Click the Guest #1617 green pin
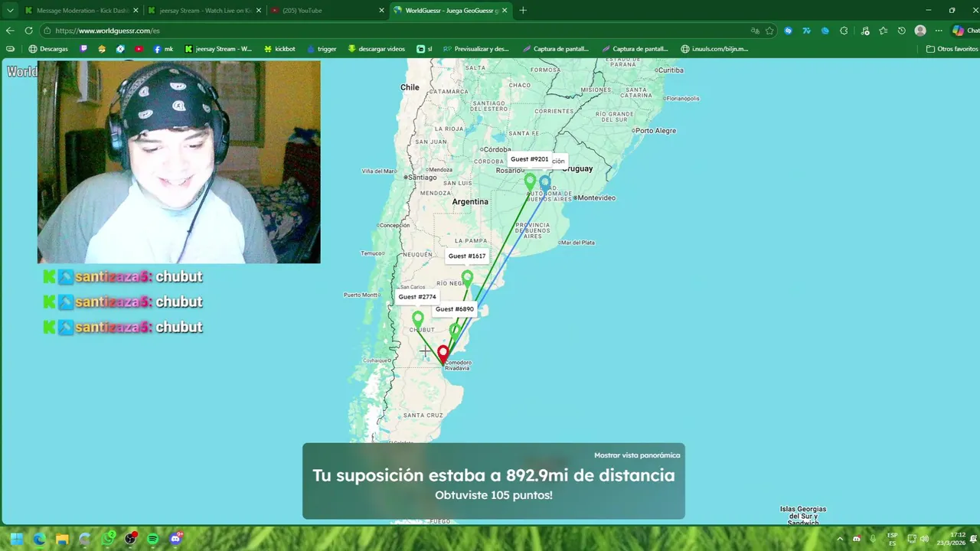The width and height of the screenshot is (980, 551). pos(467,278)
